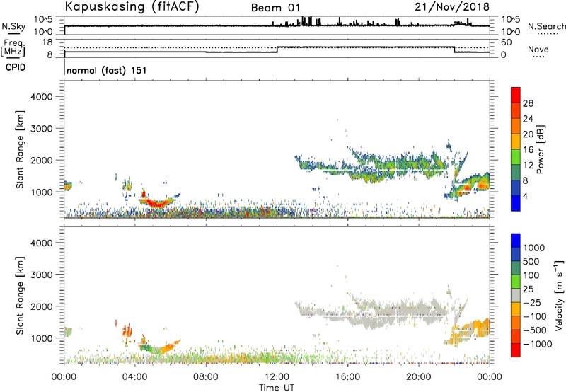The image size is (566, 392).
Task: Pick the blue top segment of velocity colorbar
Action: click(x=516, y=241)
